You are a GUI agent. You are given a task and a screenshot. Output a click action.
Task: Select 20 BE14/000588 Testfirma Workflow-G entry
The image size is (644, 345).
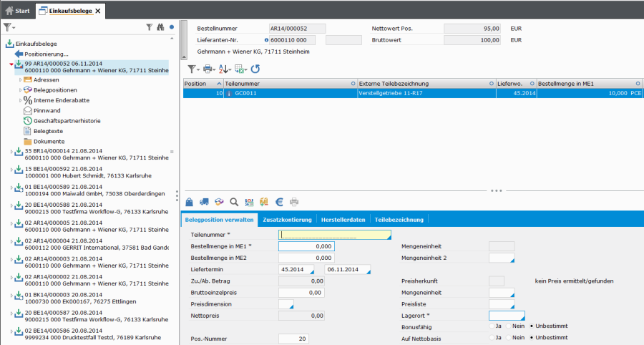pos(96,208)
